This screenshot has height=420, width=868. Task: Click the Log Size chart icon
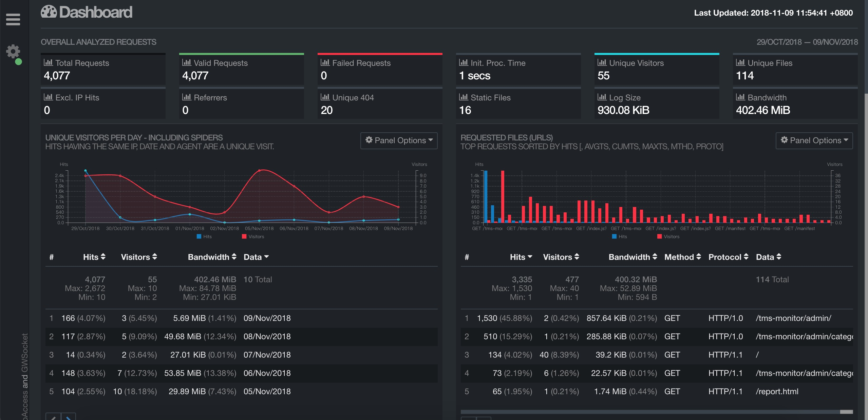(602, 97)
